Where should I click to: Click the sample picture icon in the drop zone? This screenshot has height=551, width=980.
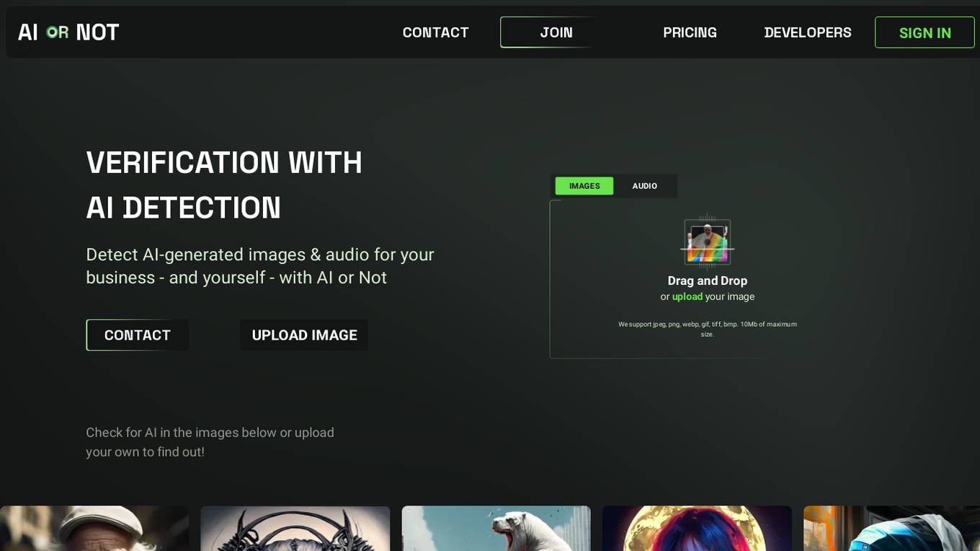click(x=708, y=242)
